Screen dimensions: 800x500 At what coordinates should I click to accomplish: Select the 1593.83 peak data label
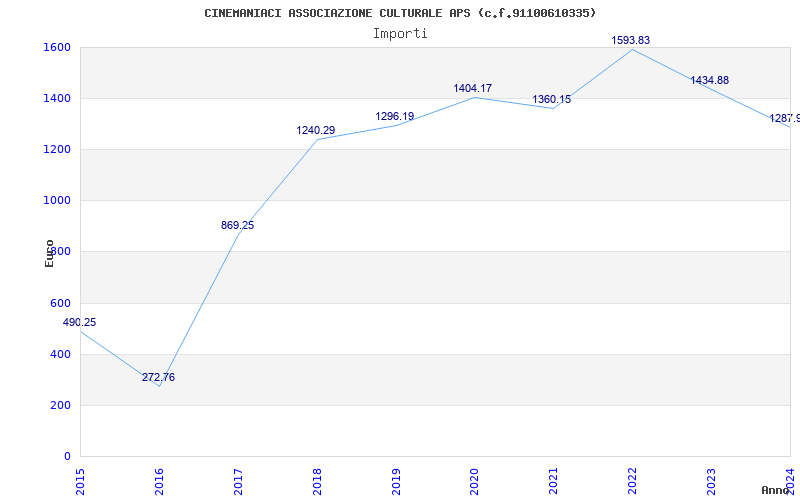pyautogui.click(x=631, y=40)
